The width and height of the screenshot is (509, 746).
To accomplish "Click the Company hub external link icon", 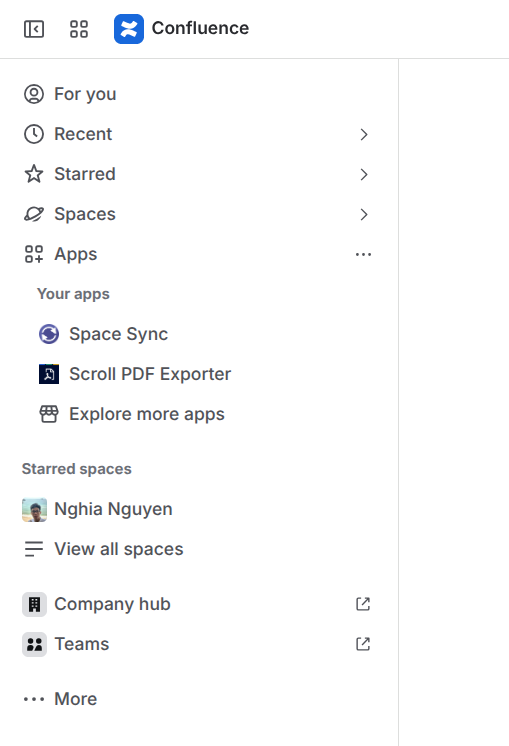I will point(363,604).
